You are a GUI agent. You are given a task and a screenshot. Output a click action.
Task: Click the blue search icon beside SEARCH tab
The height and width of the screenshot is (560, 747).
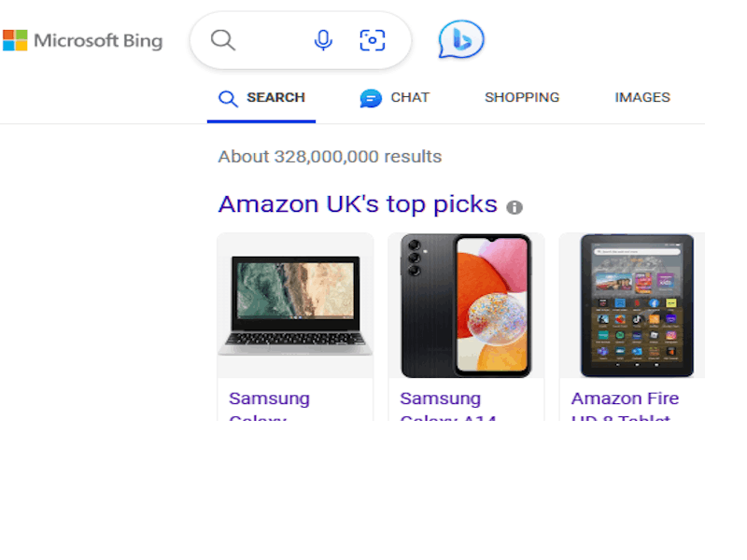(x=227, y=97)
